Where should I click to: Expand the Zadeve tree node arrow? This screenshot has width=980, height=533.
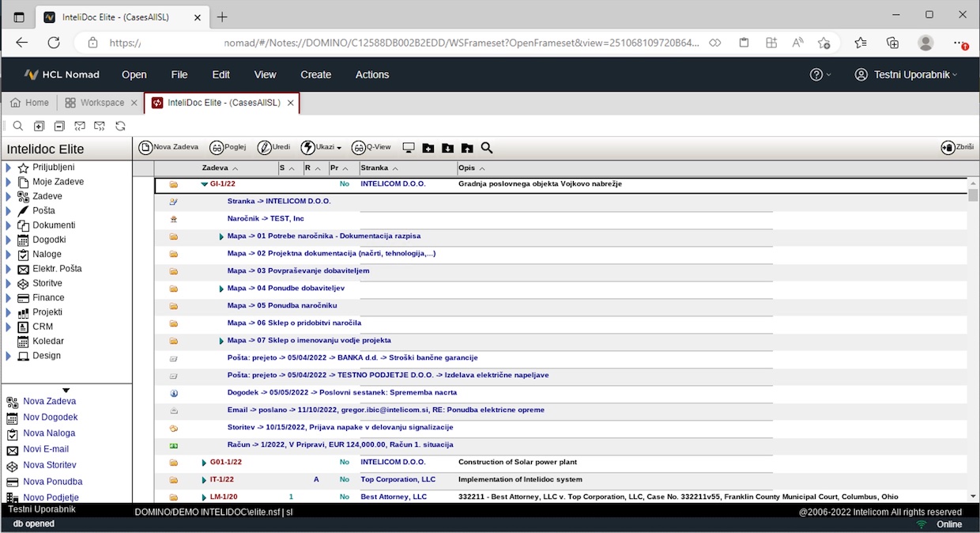(x=9, y=197)
